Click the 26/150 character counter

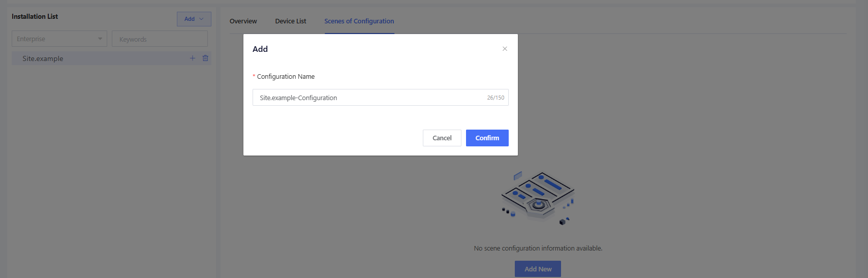point(495,98)
